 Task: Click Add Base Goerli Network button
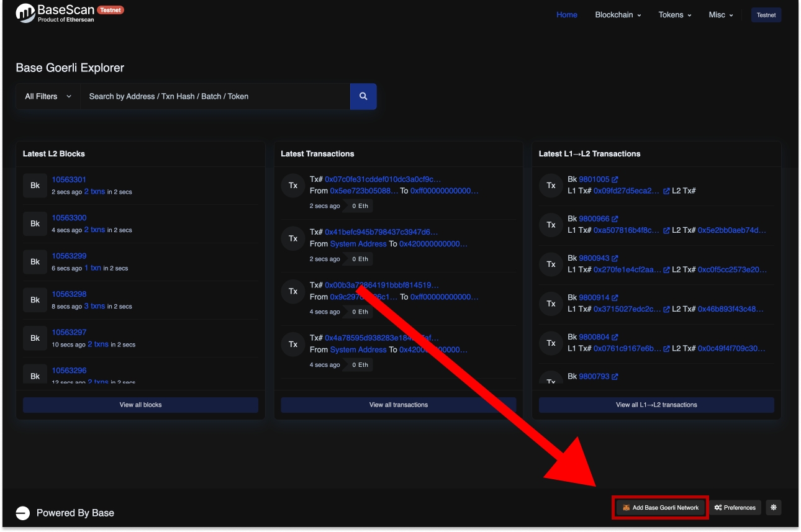pos(661,507)
